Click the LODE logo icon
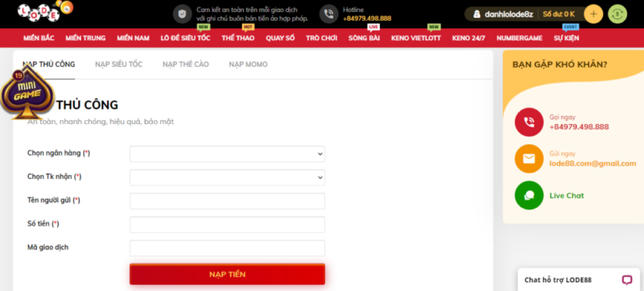The height and width of the screenshot is (291, 644). click(x=45, y=11)
